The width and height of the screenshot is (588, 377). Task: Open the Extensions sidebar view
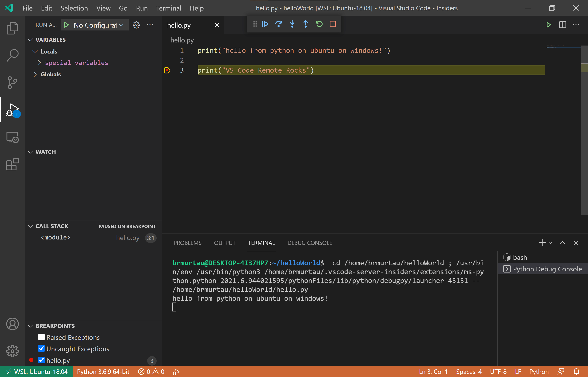click(x=12, y=164)
